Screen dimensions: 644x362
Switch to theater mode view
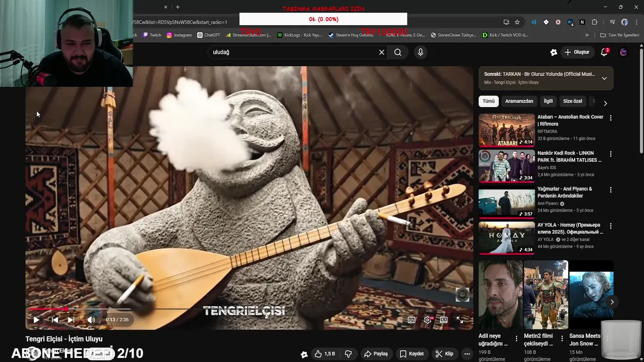pos(444,320)
